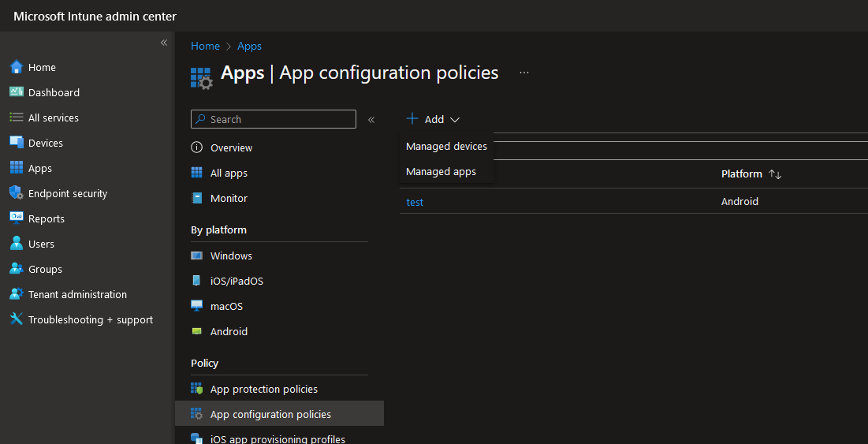868x444 pixels.
Task: Click the Reports monitor icon
Action: (x=17, y=218)
